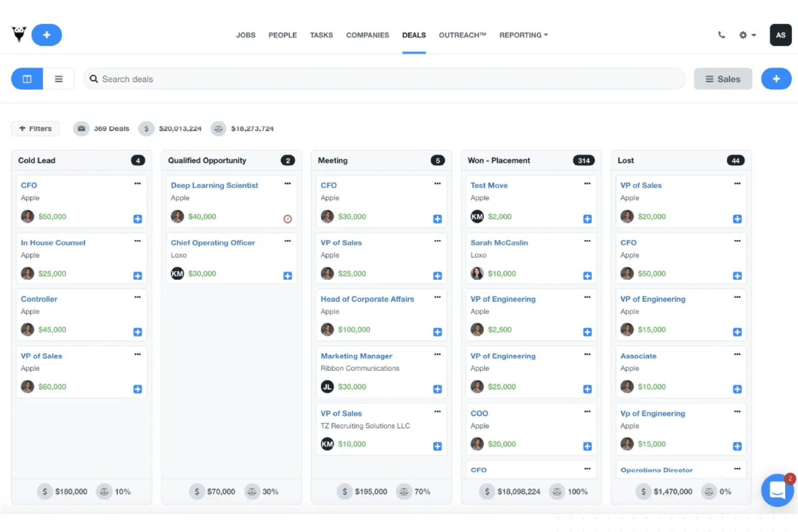Click KM avatar on Chief Operating Officer card
The width and height of the screenshot is (798, 532).
(x=177, y=274)
